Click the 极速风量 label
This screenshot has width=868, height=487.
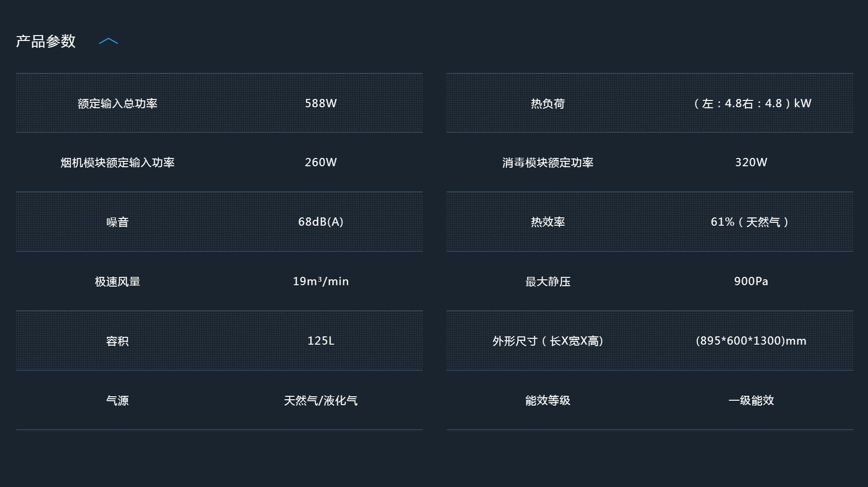tap(117, 282)
